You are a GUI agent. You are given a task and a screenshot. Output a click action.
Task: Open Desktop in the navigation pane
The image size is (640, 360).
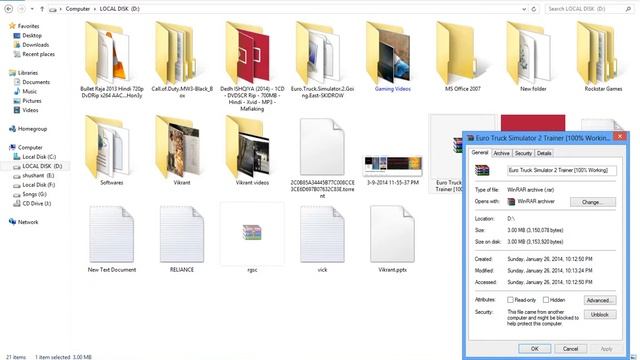(x=32, y=36)
